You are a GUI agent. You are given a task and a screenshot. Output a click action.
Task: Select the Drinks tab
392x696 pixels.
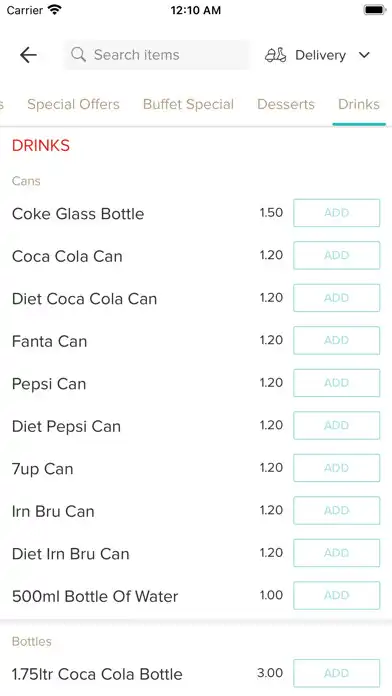359,104
